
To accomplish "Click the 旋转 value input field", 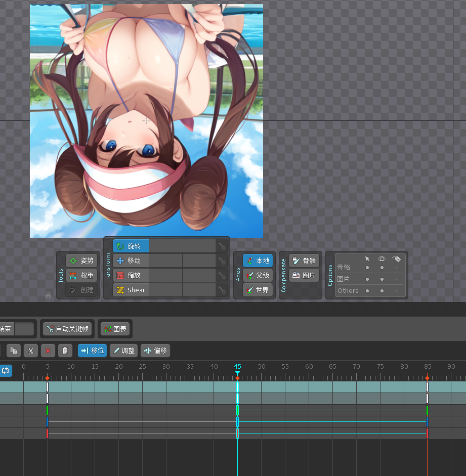I will [x=182, y=246].
